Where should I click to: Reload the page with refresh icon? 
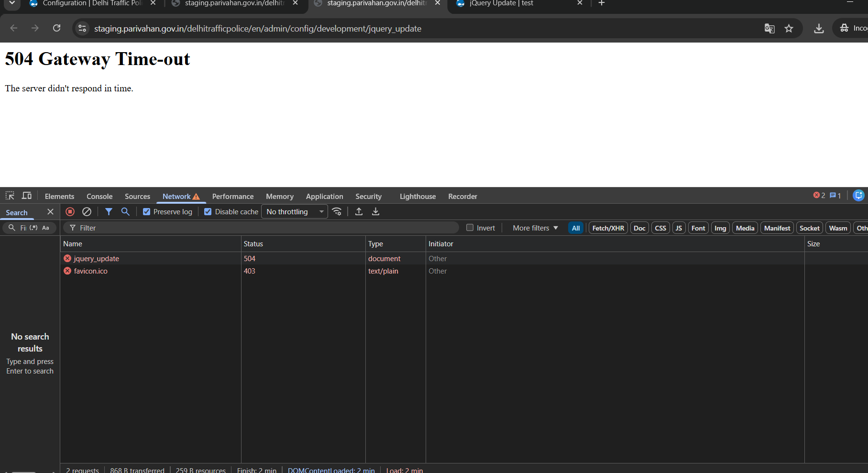pos(56,28)
